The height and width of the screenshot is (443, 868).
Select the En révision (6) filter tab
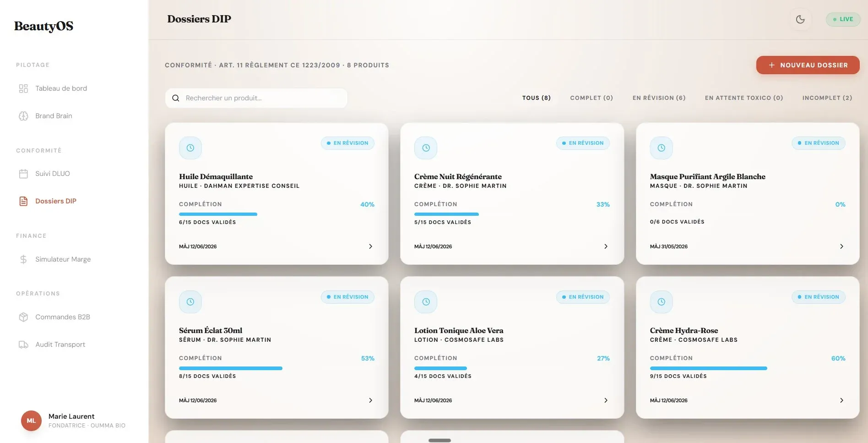(659, 98)
